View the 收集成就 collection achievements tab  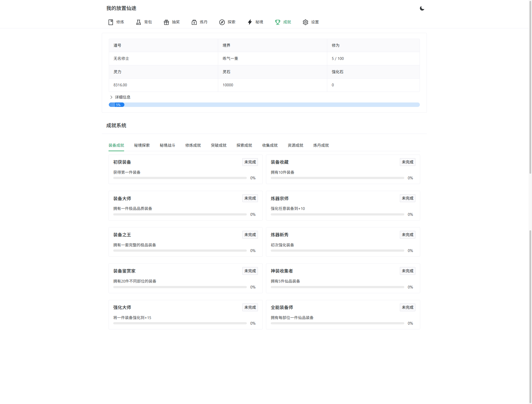coord(270,145)
